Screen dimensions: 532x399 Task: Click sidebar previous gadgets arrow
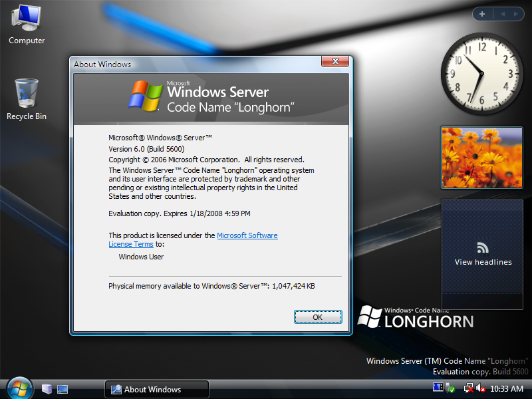(503, 14)
